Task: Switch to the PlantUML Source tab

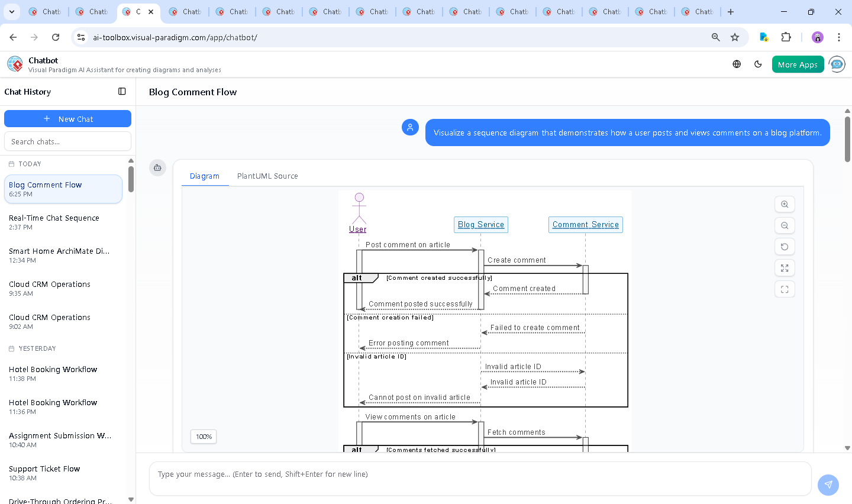Action: click(267, 176)
